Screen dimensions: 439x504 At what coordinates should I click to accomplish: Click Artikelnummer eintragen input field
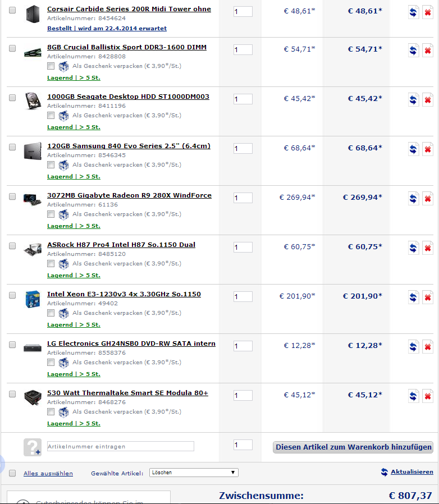coord(121,446)
